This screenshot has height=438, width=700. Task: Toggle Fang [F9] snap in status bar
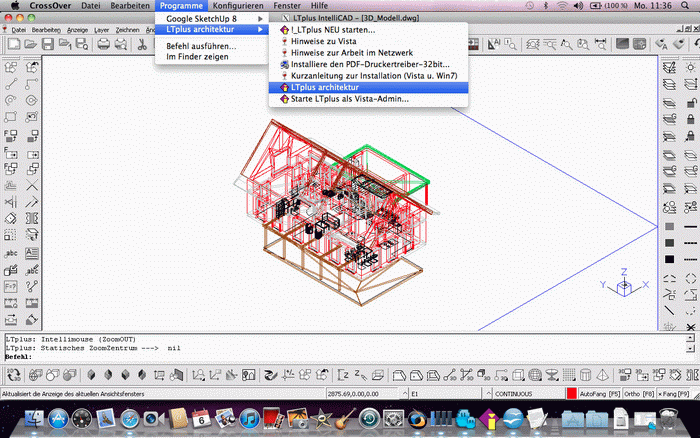pos(673,394)
